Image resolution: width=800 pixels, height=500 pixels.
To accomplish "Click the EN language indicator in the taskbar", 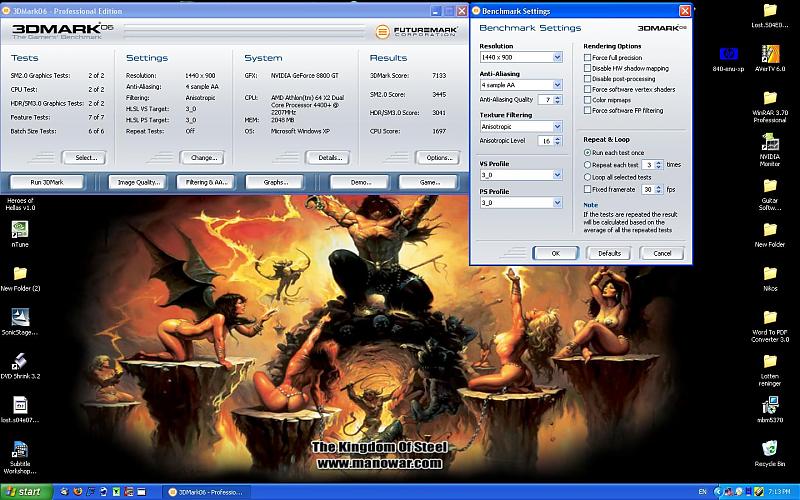I will (x=703, y=492).
